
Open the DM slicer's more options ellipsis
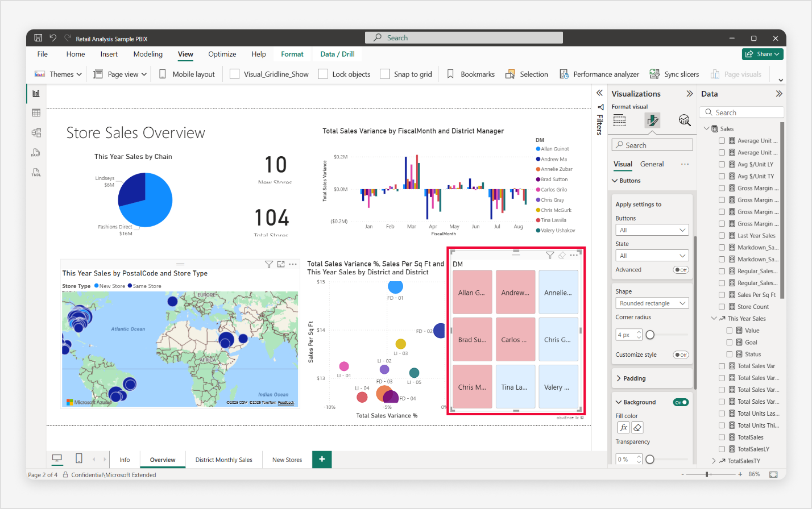point(574,255)
